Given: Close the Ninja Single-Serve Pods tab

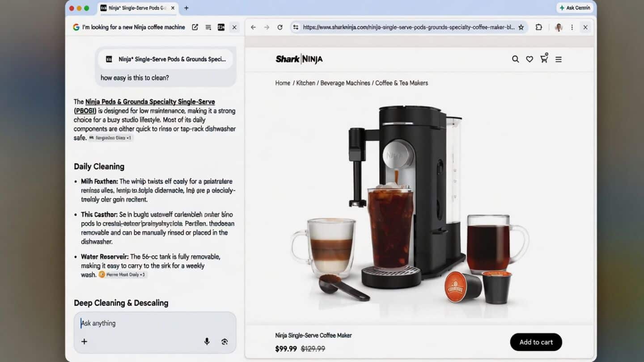Looking at the screenshot, I should [x=173, y=8].
